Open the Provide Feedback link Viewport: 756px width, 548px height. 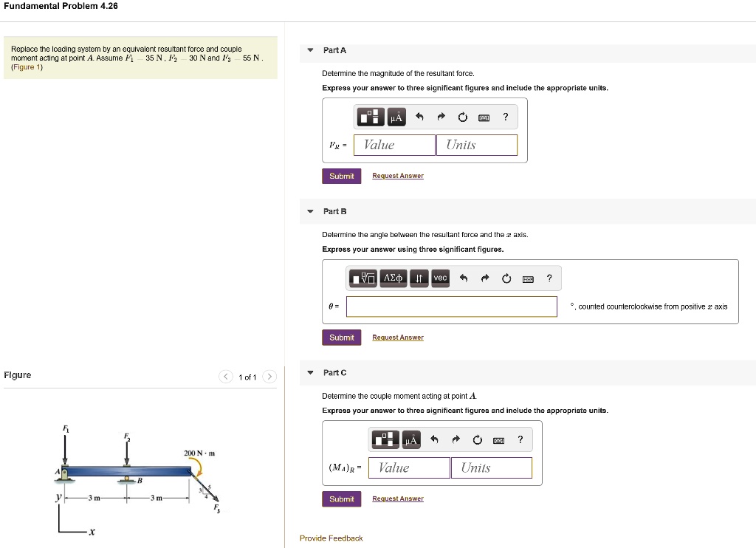pyautogui.click(x=331, y=538)
